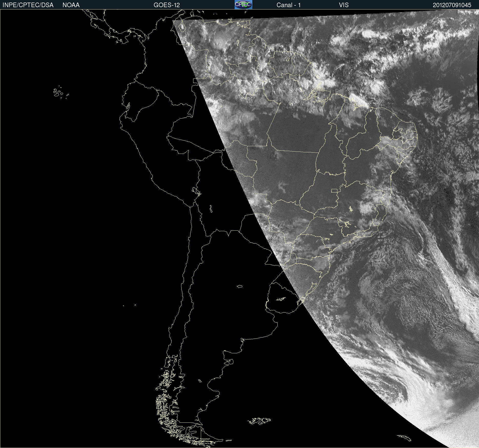This screenshot has height=448, width=479.
Task: Select the NOAA label in header
Action: [x=71, y=5]
